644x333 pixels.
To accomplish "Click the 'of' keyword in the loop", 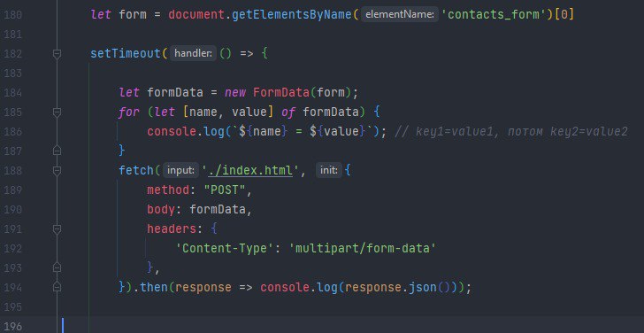I will 288,112.
